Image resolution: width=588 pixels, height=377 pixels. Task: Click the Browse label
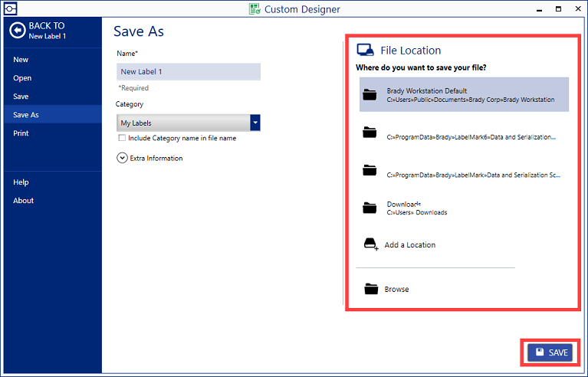click(397, 290)
